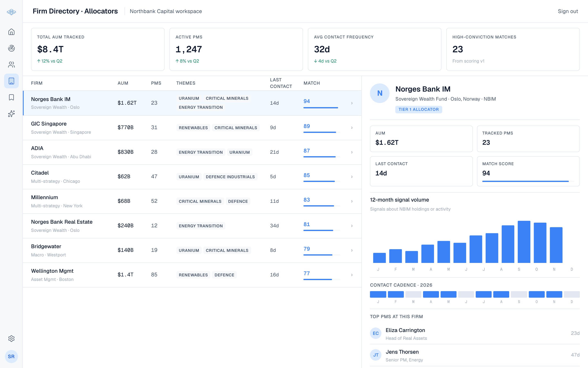Click the SR user avatar
Image resolution: width=588 pixels, height=368 pixels.
11,357
